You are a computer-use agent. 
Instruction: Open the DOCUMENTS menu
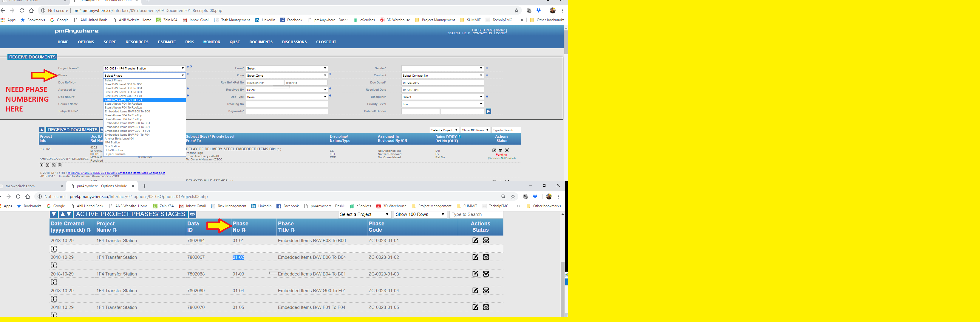click(261, 42)
